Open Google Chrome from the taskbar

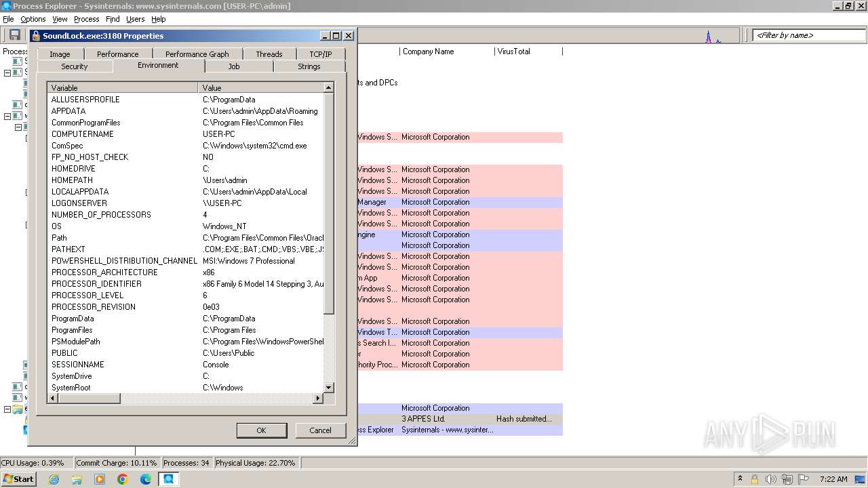tap(123, 479)
